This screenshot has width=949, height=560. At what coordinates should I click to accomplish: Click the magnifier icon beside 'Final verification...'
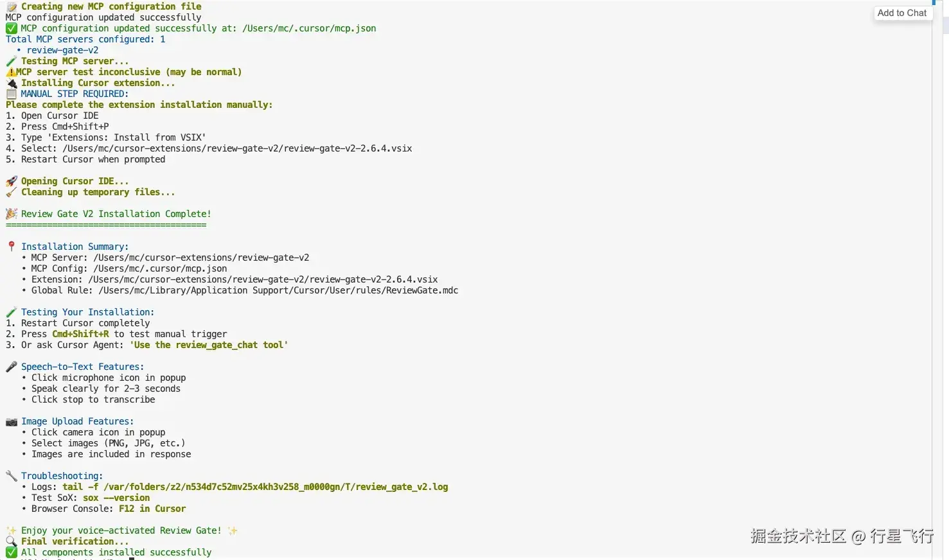tap(12, 541)
